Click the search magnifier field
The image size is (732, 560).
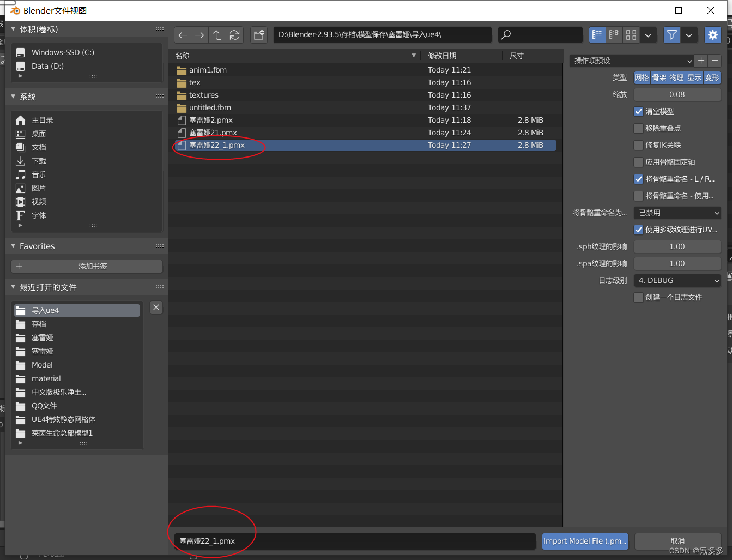(540, 35)
